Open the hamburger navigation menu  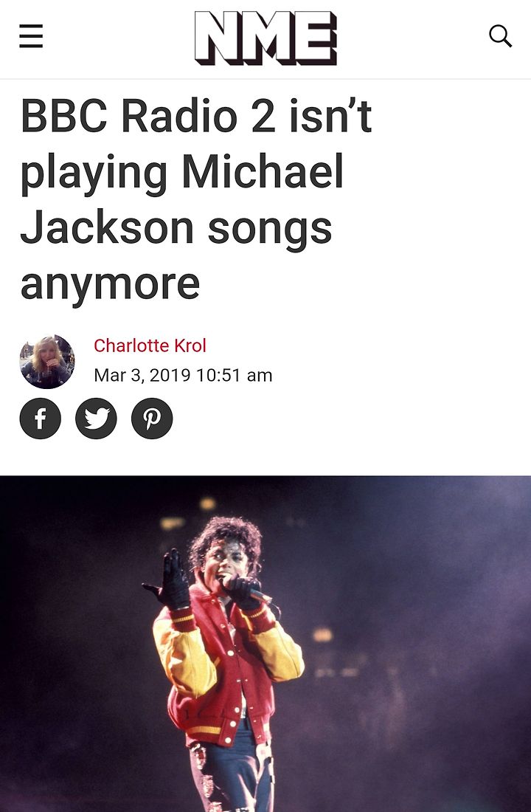31,37
